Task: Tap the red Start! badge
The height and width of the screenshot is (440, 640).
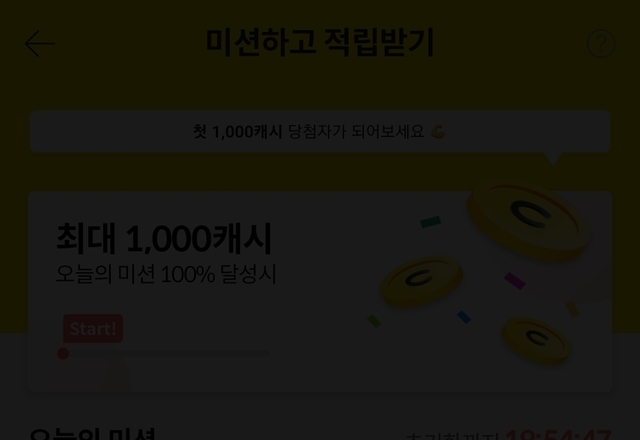Action: coord(93,329)
